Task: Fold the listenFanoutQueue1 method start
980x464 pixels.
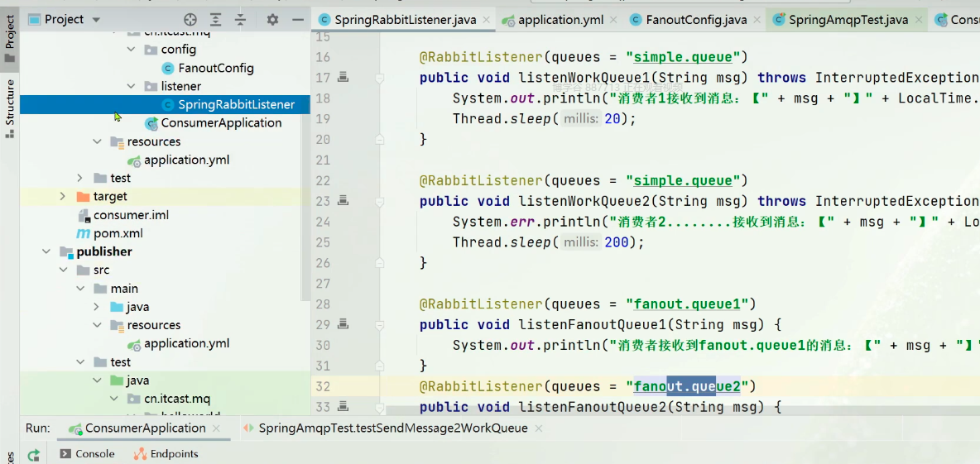Action: 379,325
